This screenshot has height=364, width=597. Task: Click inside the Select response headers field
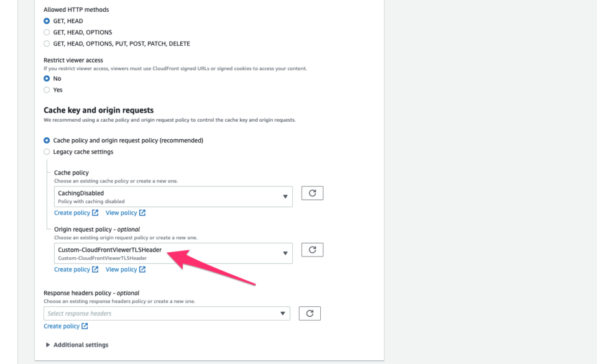155,313
